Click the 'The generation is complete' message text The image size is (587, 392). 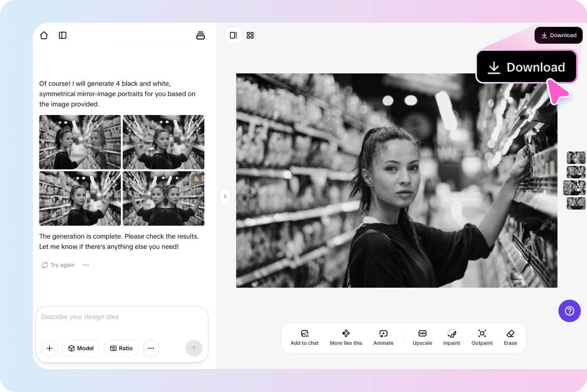coord(119,242)
